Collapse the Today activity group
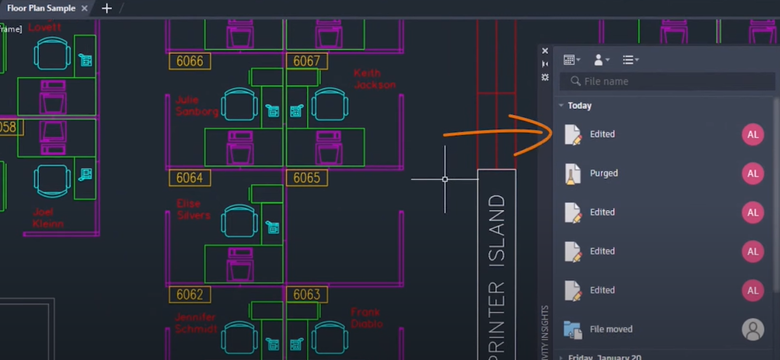780x360 pixels. click(x=561, y=105)
